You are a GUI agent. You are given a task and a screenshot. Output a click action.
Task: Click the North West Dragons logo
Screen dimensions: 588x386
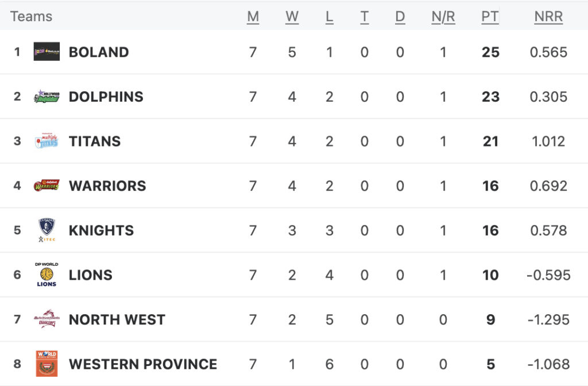[x=47, y=319]
